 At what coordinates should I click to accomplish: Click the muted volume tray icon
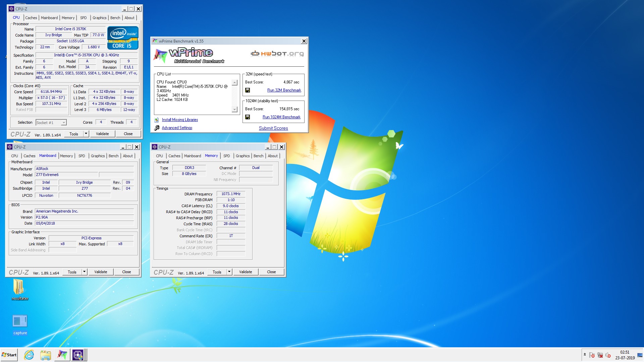608,355
